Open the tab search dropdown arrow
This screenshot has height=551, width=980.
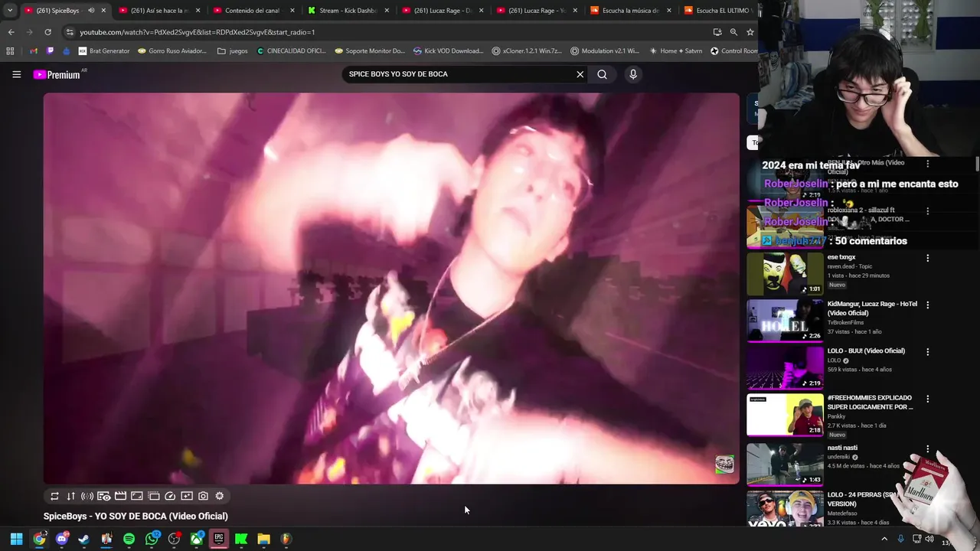[x=10, y=11]
